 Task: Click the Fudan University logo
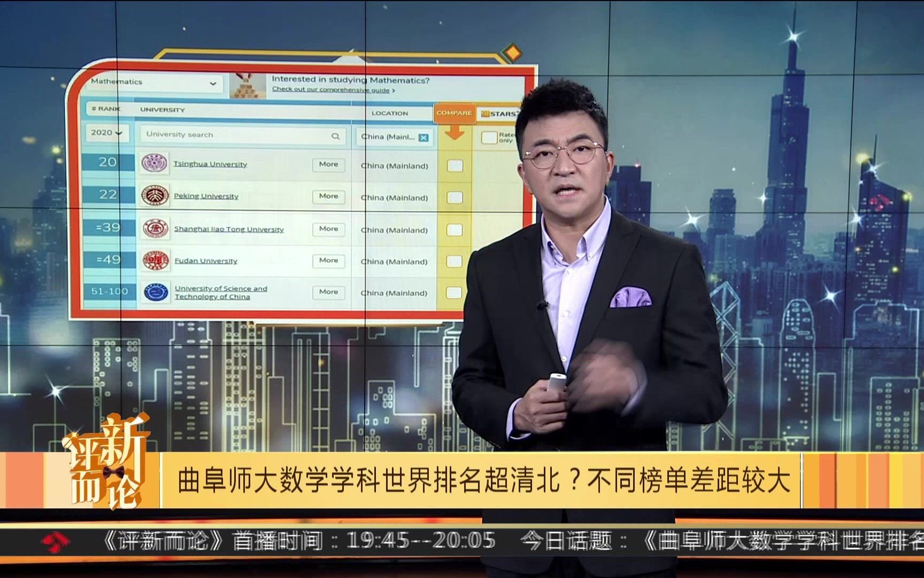156,260
